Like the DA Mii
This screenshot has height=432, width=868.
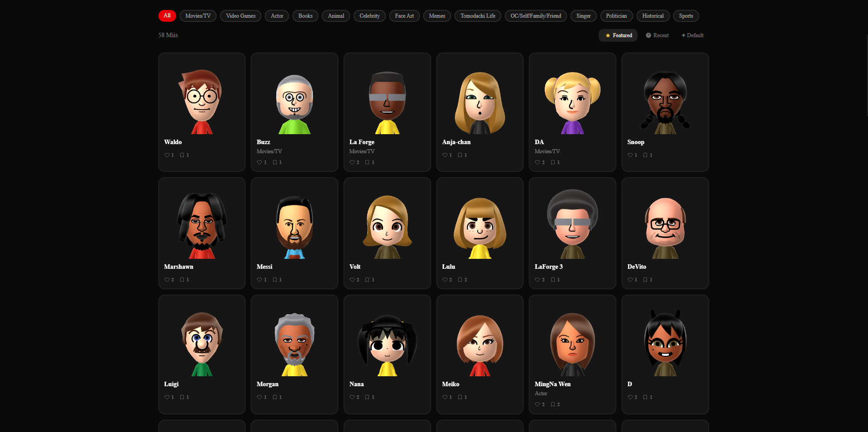tap(537, 162)
